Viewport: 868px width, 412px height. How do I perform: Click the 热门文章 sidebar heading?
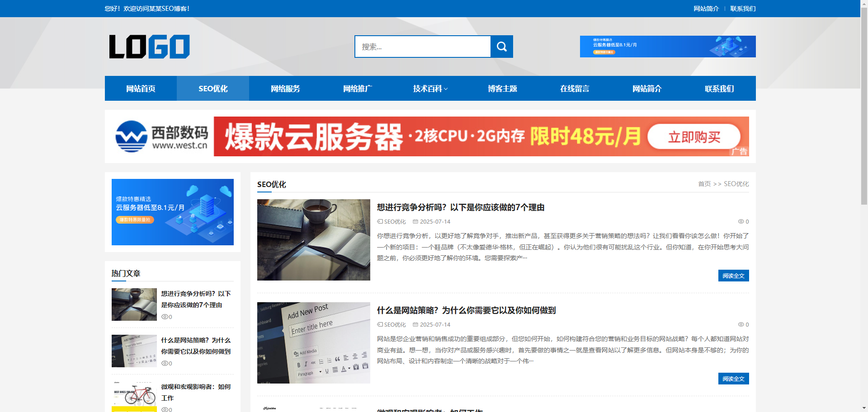tap(126, 273)
